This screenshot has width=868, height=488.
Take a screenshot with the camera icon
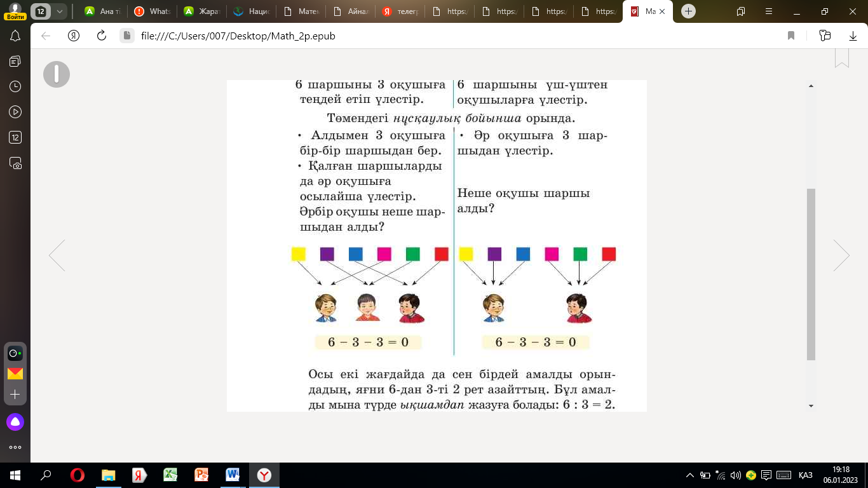(x=15, y=163)
